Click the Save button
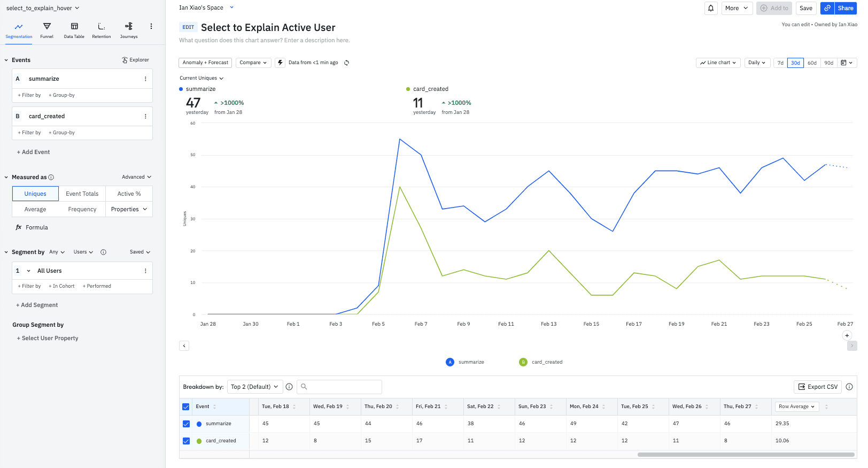Screen dimensions: 868x468 click(806, 8)
